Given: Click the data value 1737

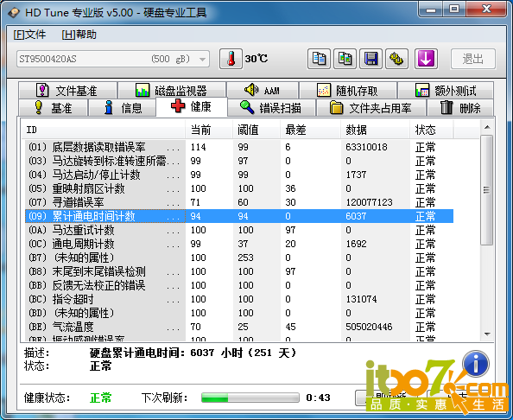Looking at the screenshot, I should pyautogui.click(x=356, y=175).
